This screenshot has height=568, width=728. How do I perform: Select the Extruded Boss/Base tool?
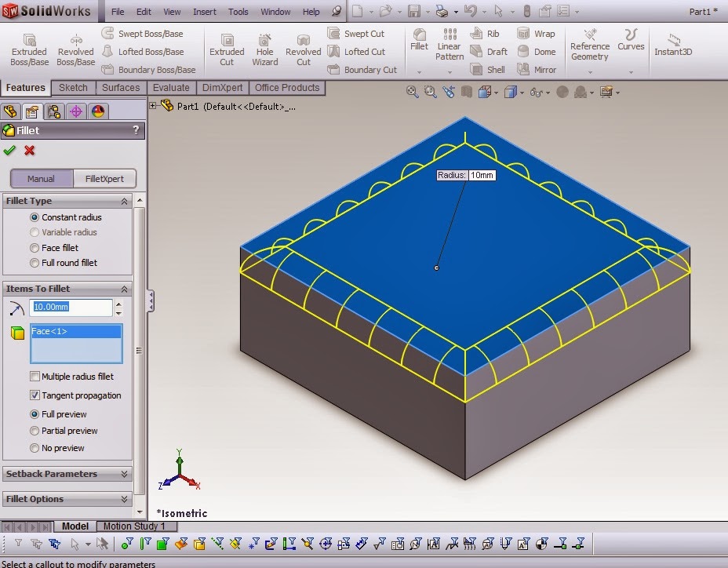(28, 49)
